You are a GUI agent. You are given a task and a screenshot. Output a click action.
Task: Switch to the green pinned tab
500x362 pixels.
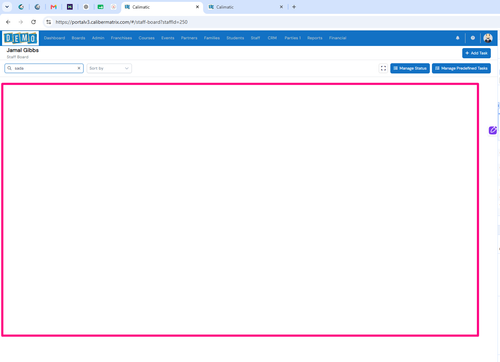(x=100, y=7)
